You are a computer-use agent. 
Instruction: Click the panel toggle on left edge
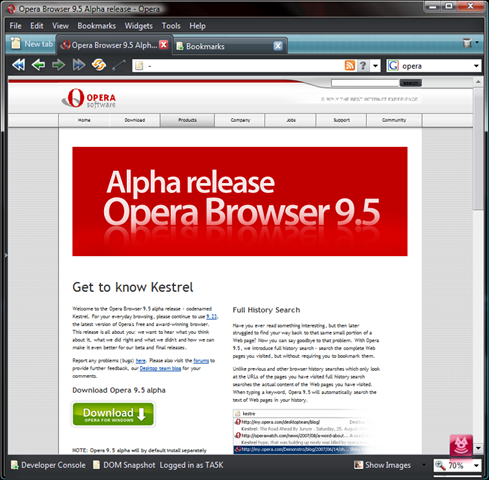tap(6, 255)
